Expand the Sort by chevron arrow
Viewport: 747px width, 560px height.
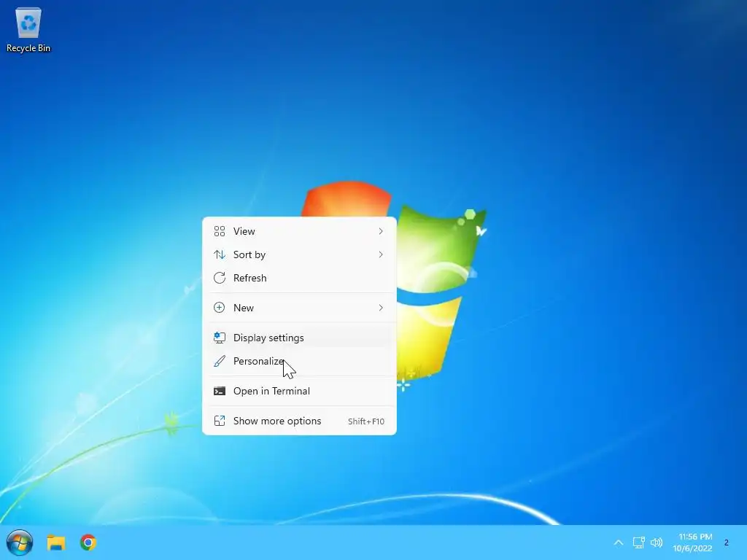click(381, 254)
